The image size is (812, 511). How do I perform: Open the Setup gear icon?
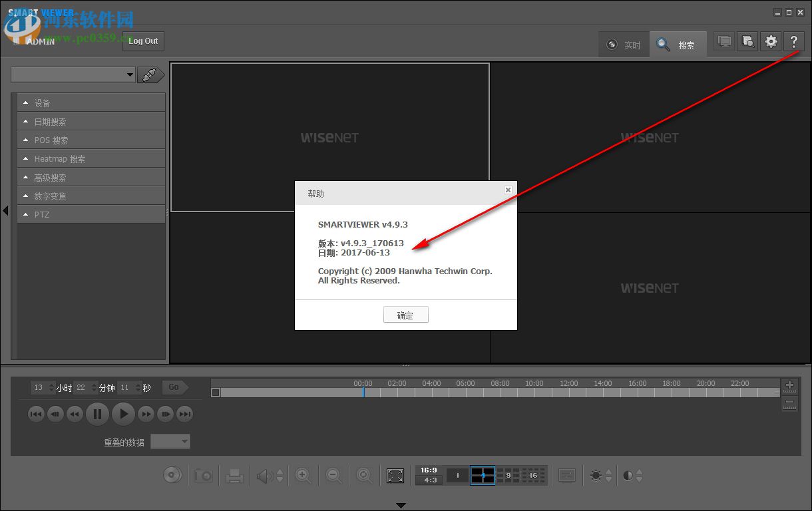pos(771,41)
